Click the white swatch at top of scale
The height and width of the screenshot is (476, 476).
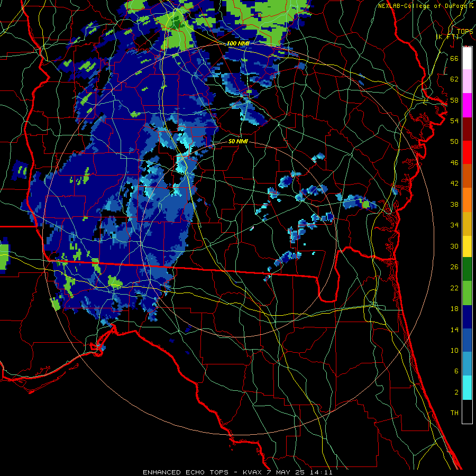pos(467,58)
